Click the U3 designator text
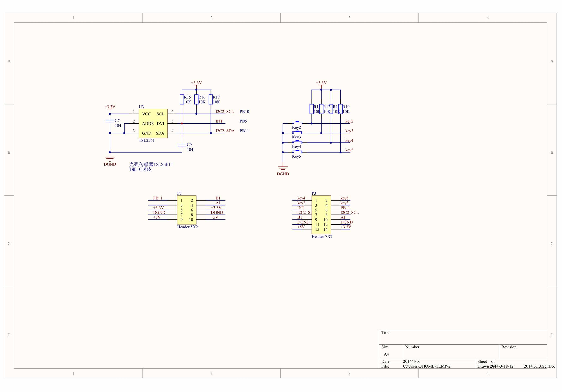The height and width of the screenshot is (392, 562). (x=141, y=107)
